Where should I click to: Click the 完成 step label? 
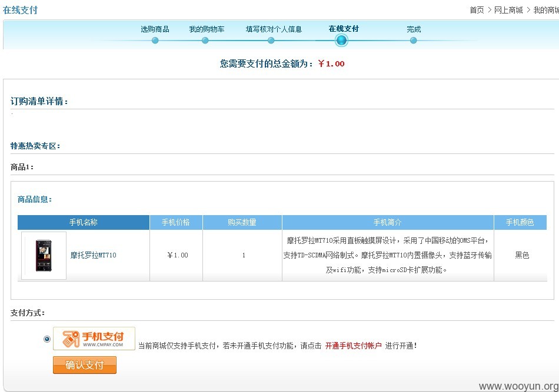(414, 29)
